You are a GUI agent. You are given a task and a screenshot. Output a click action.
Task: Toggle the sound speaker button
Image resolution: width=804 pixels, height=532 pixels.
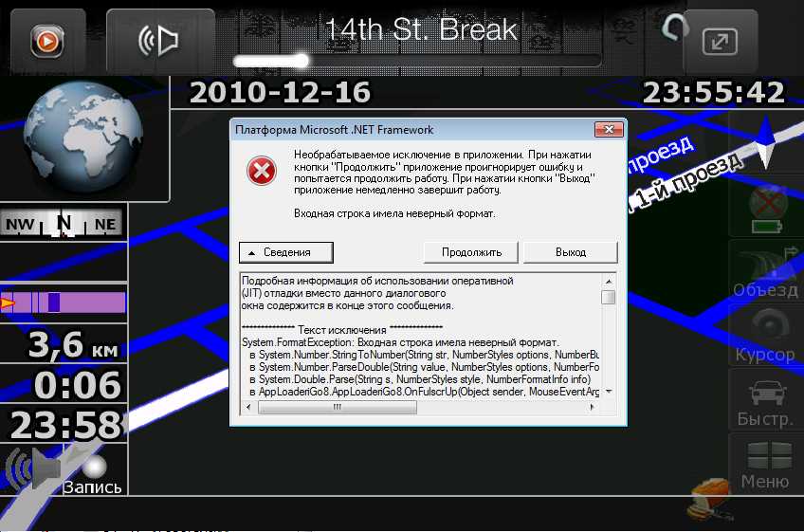pyautogui.click(x=159, y=41)
